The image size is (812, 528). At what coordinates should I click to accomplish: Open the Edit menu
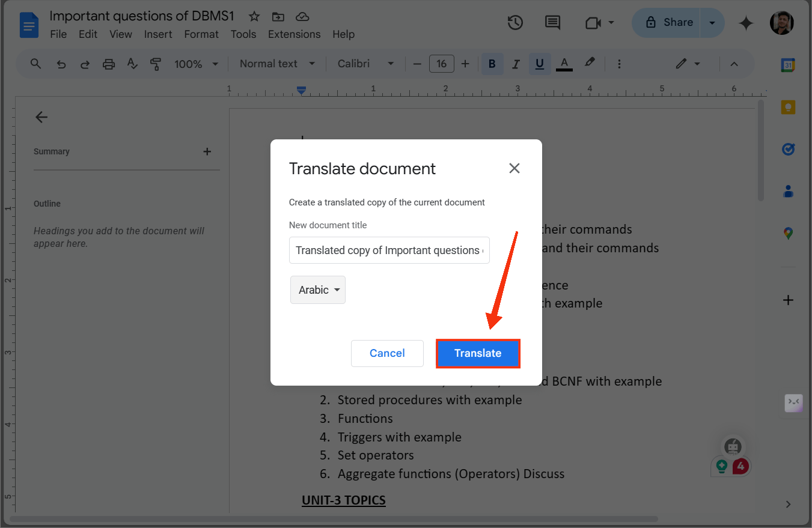click(88, 34)
